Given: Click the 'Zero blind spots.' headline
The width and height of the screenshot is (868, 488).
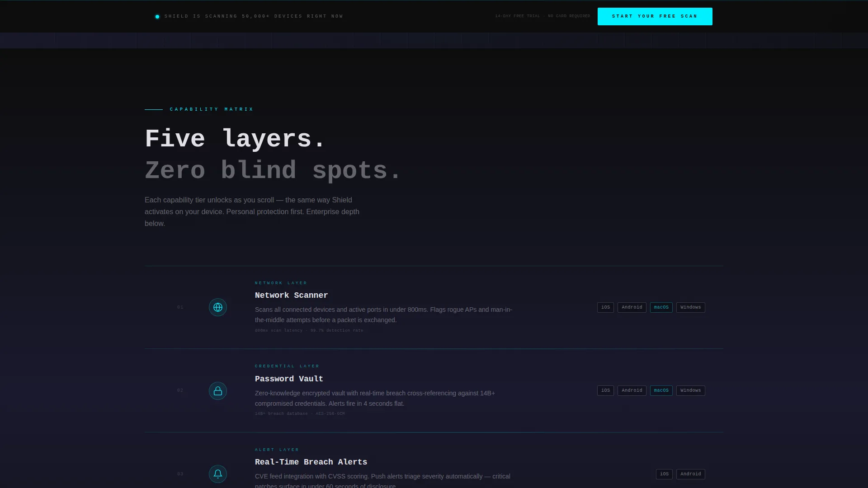Looking at the screenshot, I should (x=273, y=170).
